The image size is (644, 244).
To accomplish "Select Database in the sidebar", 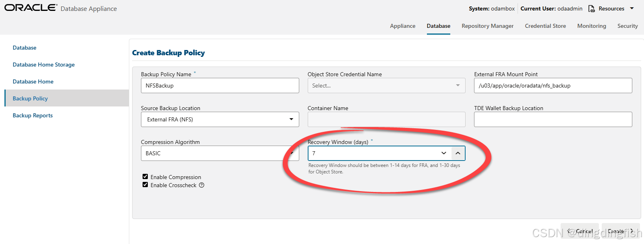I will [25, 48].
